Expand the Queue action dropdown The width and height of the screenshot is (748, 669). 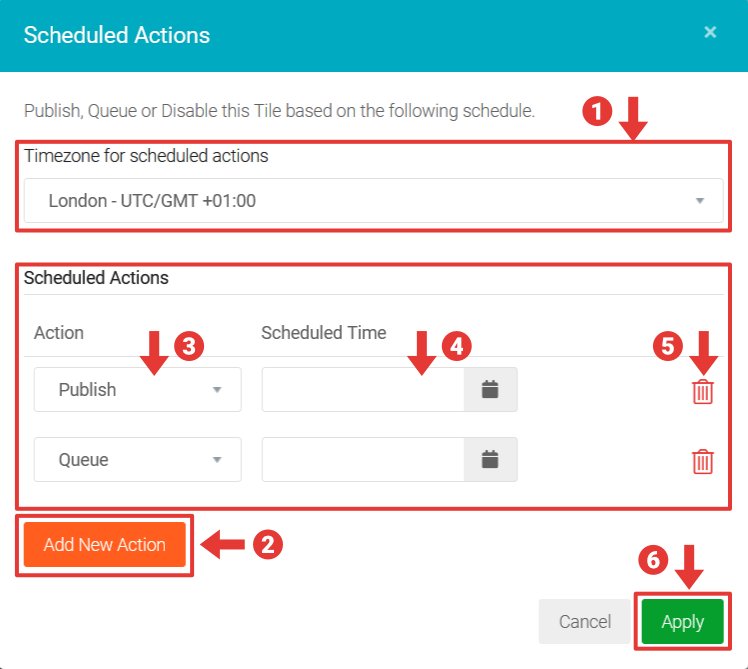click(x=138, y=460)
